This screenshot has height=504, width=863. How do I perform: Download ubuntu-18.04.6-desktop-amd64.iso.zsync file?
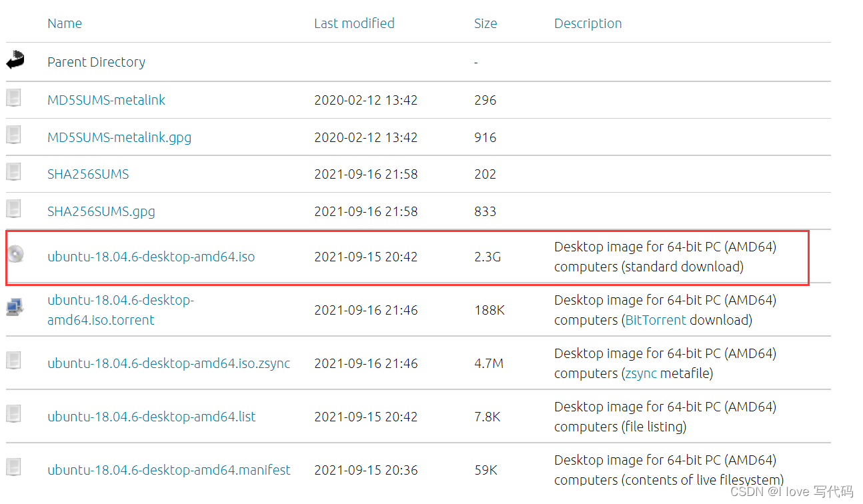click(x=169, y=363)
